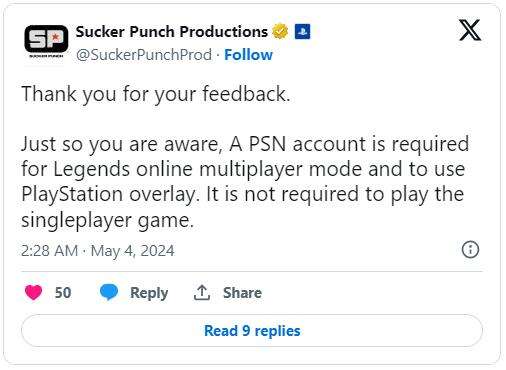Click the gold verified checkmark badge
506x370 pixels.
280,32
